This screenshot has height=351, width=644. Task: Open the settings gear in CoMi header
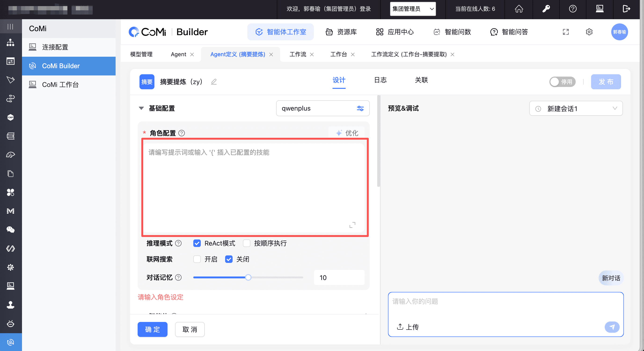[589, 32]
